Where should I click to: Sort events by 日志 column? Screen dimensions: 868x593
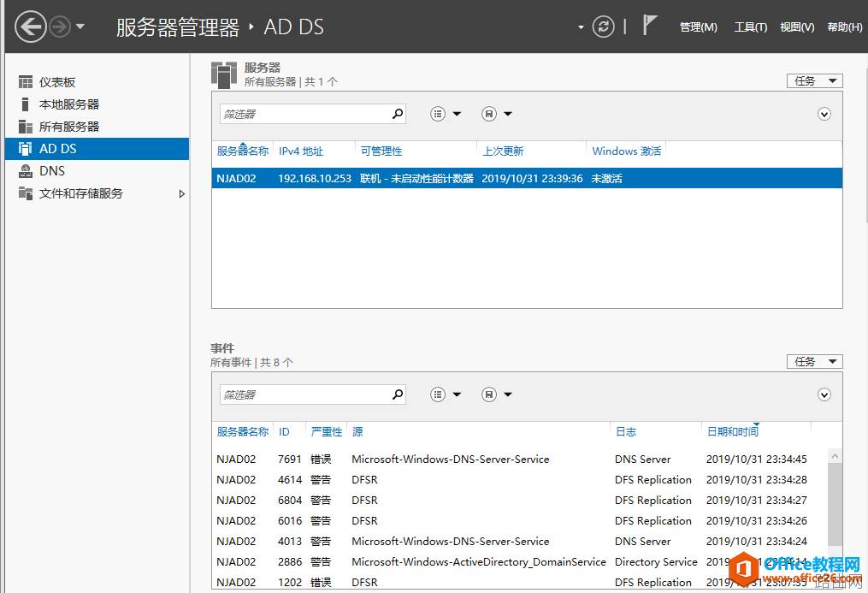coord(626,432)
